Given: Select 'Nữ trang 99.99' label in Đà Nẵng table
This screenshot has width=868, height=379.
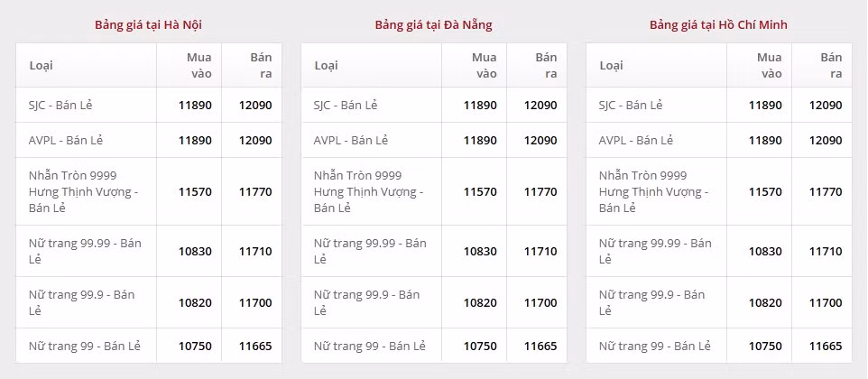Looking at the screenshot, I should pos(355,244).
